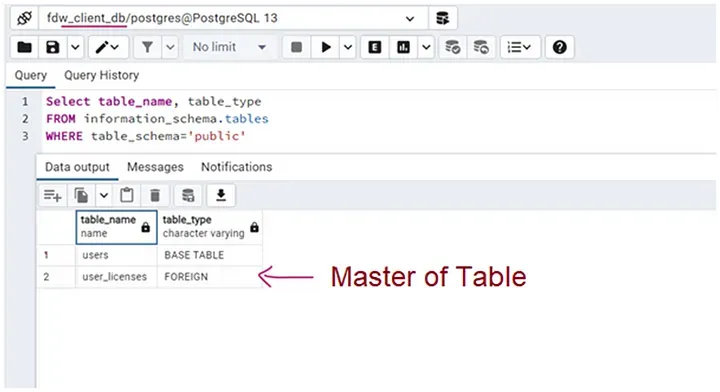Click the connection status plug icon

(x=24, y=18)
